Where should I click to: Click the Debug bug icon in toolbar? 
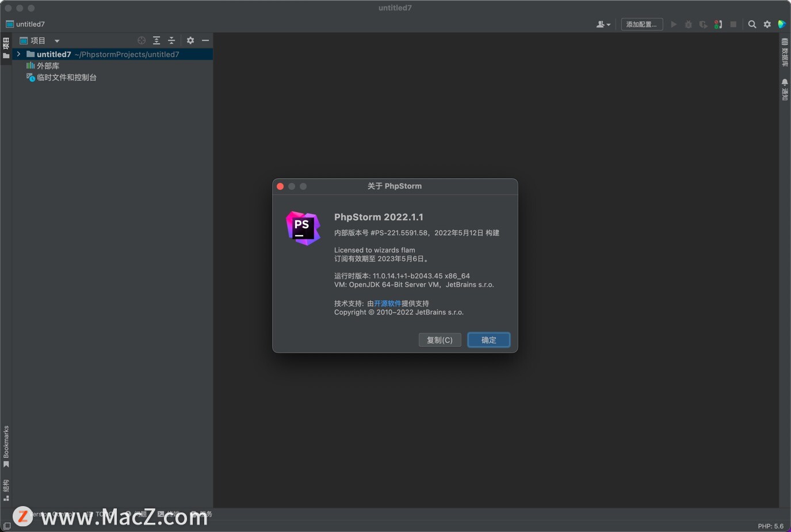tap(688, 24)
